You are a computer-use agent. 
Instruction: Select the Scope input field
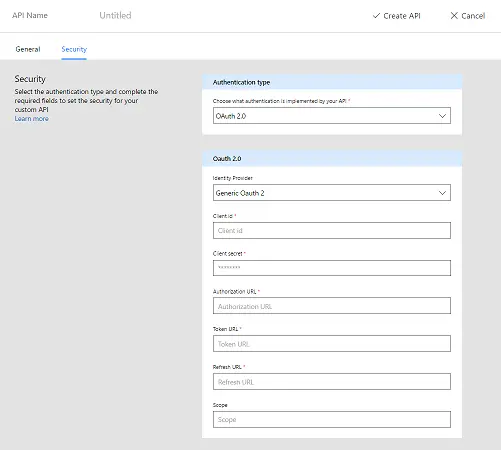click(x=332, y=419)
